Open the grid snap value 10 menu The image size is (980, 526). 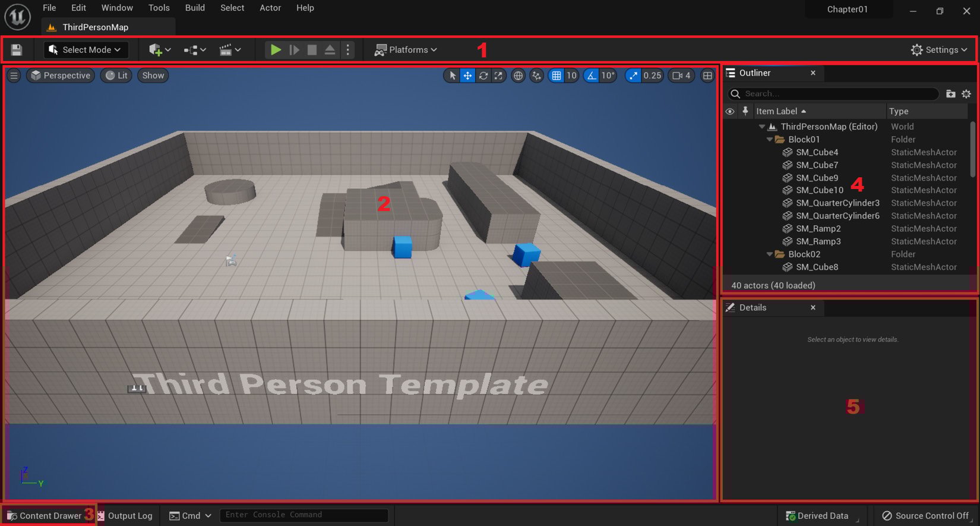[571, 75]
